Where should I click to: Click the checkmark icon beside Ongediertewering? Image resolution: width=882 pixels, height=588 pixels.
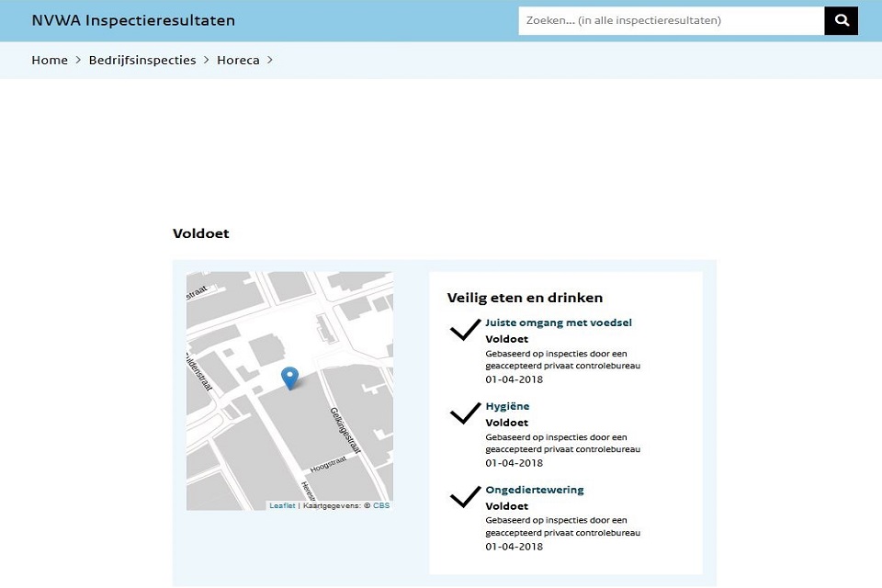point(466,497)
